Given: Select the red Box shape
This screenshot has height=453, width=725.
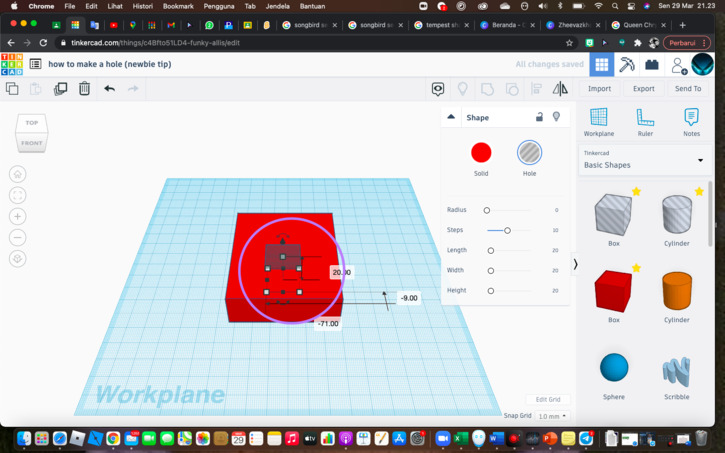Looking at the screenshot, I should pyautogui.click(x=613, y=292).
